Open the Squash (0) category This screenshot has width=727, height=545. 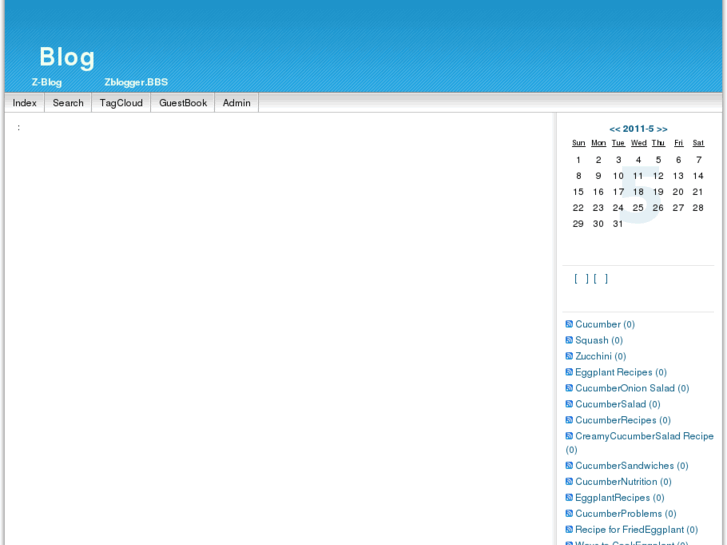pos(599,340)
